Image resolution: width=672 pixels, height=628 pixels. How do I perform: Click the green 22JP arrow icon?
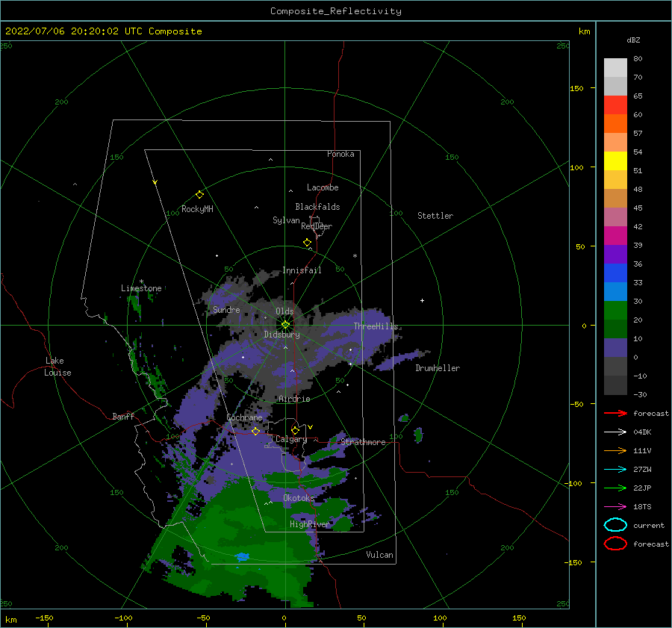tap(615, 488)
